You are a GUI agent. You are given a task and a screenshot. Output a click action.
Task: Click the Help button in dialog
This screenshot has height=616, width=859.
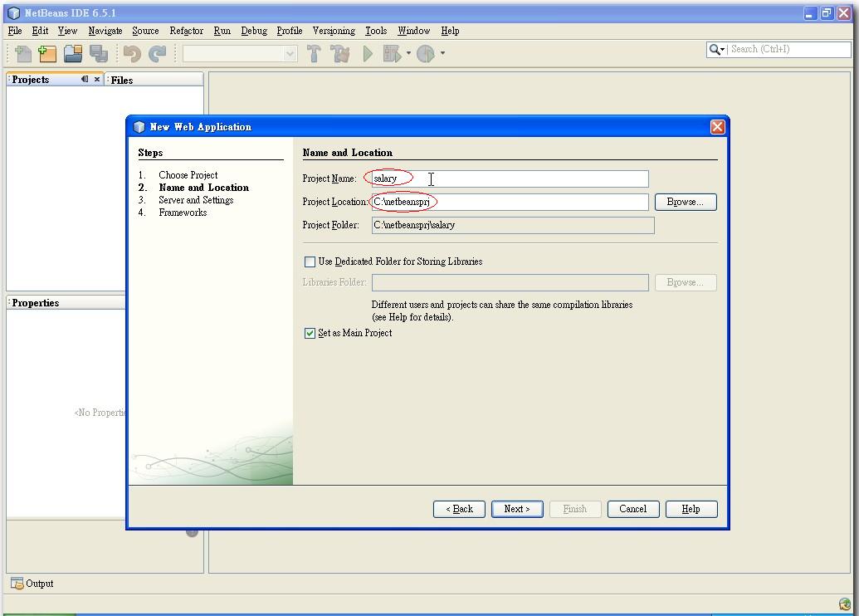pyautogui.click(x=691, y=509)
